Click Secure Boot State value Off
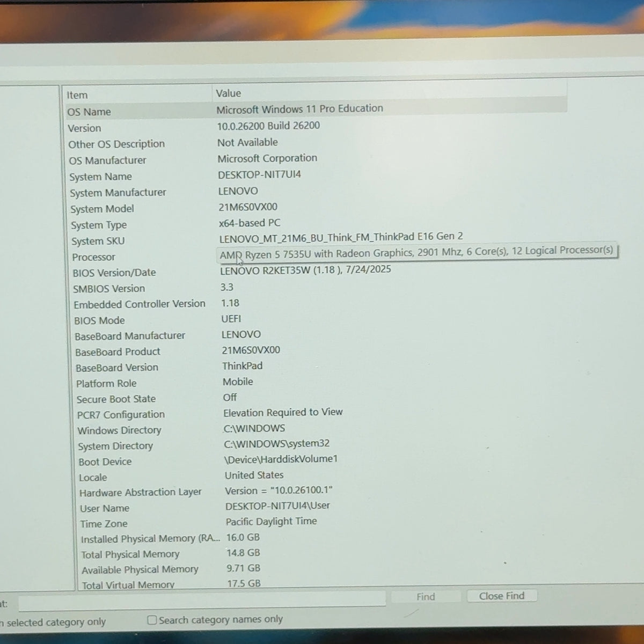Image resolution: width=644 pixels, height=644 pixels. pos(230,397)
